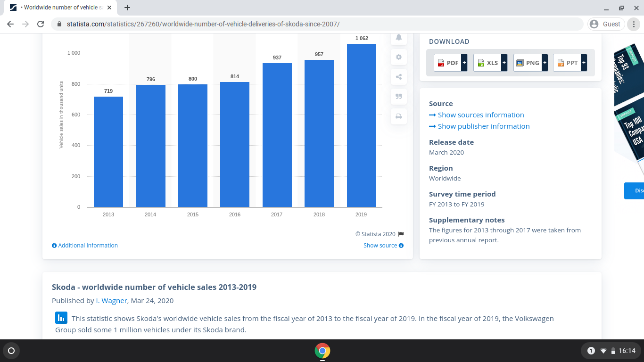Click the print icon beside chart
This screenshot has height=362, width=644.
399,116
